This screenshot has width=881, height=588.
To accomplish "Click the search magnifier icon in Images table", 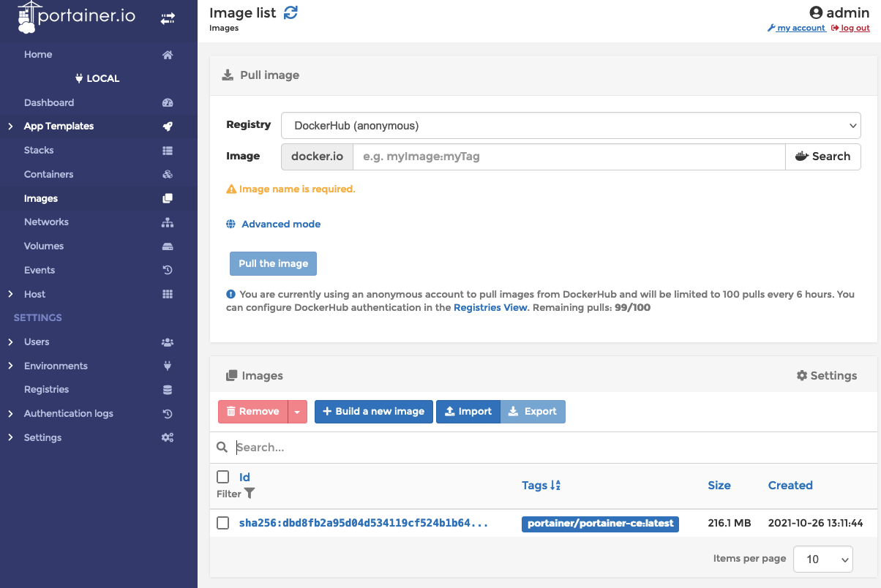I will [222, 447].
